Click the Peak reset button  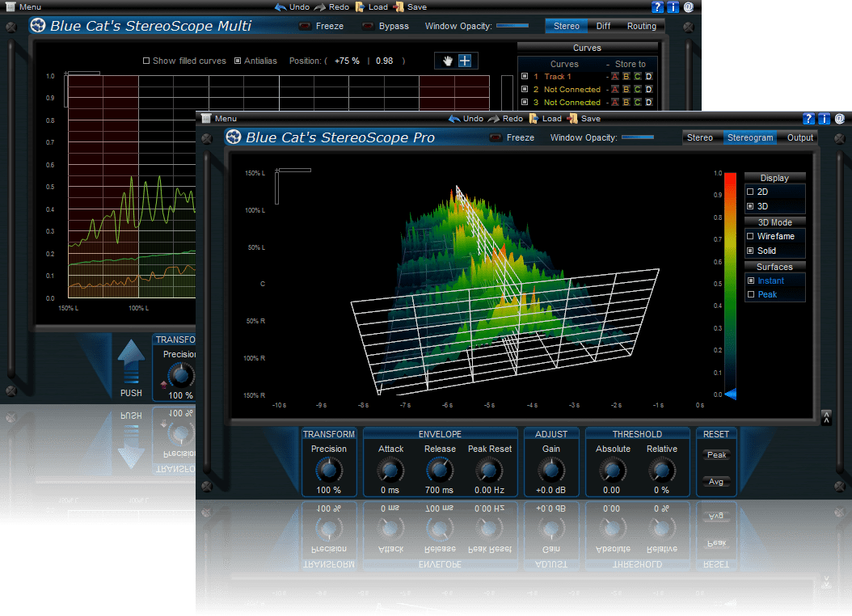tap(716, 454)
